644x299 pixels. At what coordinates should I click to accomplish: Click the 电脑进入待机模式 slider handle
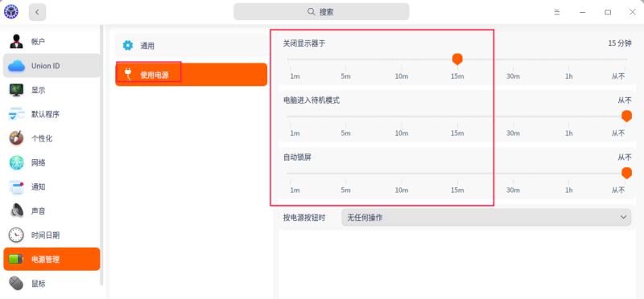(627, 117)
